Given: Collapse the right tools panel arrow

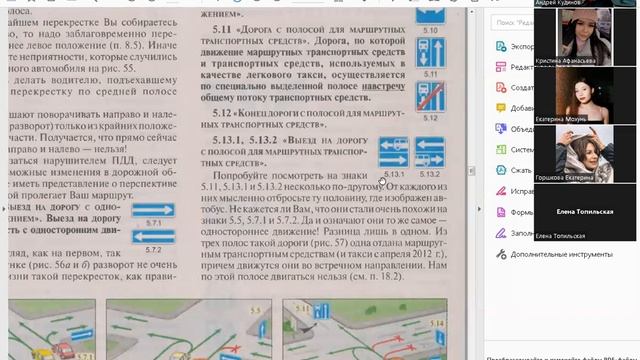Looking at the screenshot, I should pyautogui.click(x=479, y=209).
